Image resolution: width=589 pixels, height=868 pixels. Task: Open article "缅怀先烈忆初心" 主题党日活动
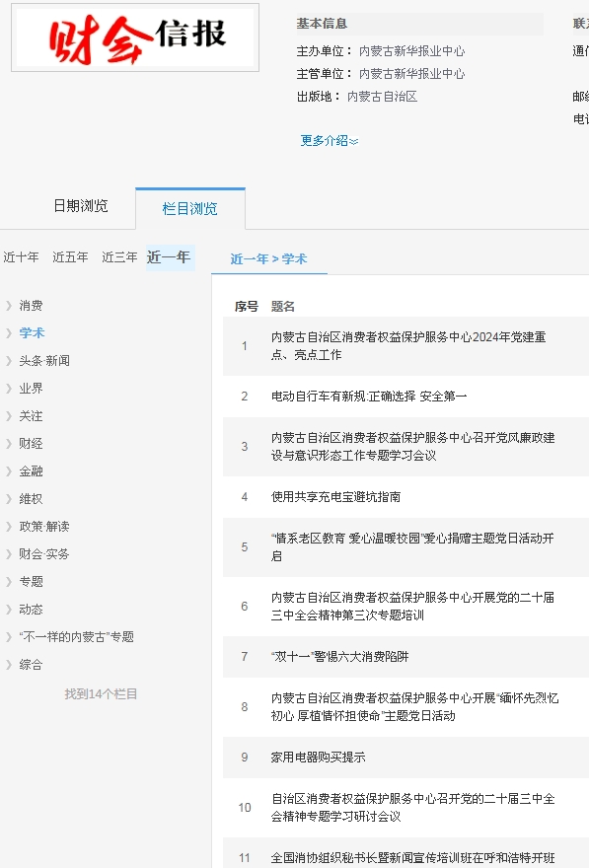click(x=414, y=707)
